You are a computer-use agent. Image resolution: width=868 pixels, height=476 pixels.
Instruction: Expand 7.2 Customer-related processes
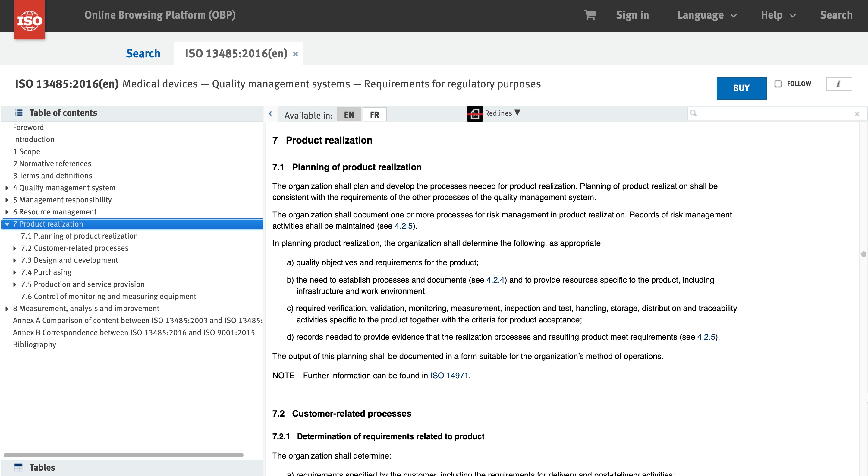click(x=14, y=248)
